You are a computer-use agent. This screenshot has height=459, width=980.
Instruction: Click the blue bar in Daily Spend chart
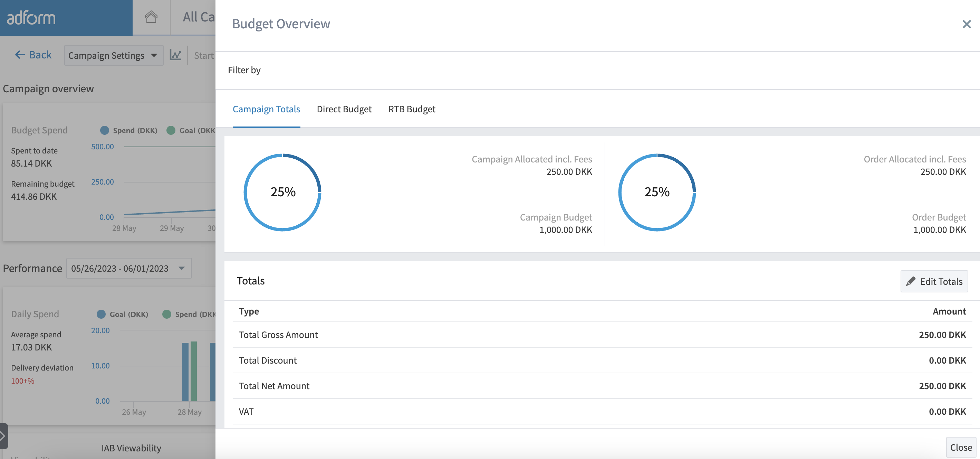(x=185, y=372)
